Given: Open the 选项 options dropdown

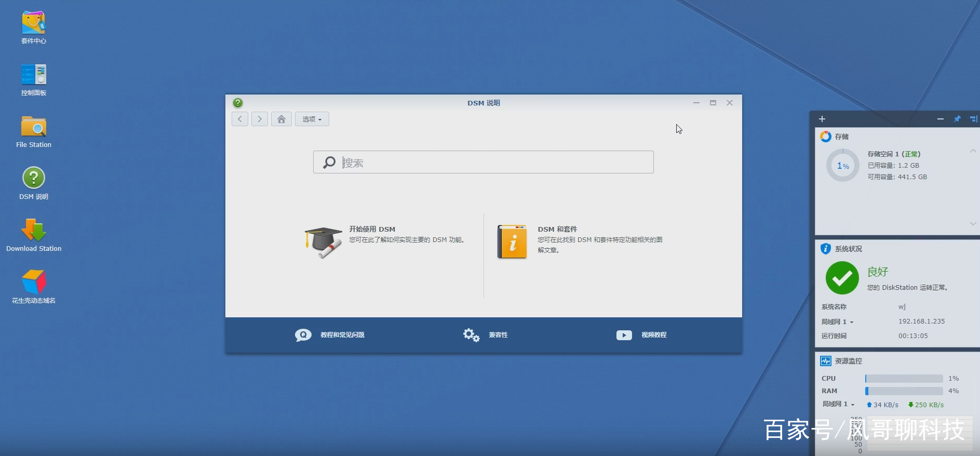Looking at the screenshot, I should click(x=312, y=119).
